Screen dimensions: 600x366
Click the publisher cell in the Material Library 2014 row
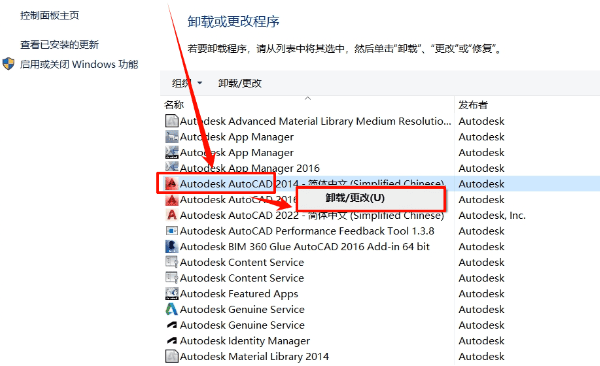point(481,356)
